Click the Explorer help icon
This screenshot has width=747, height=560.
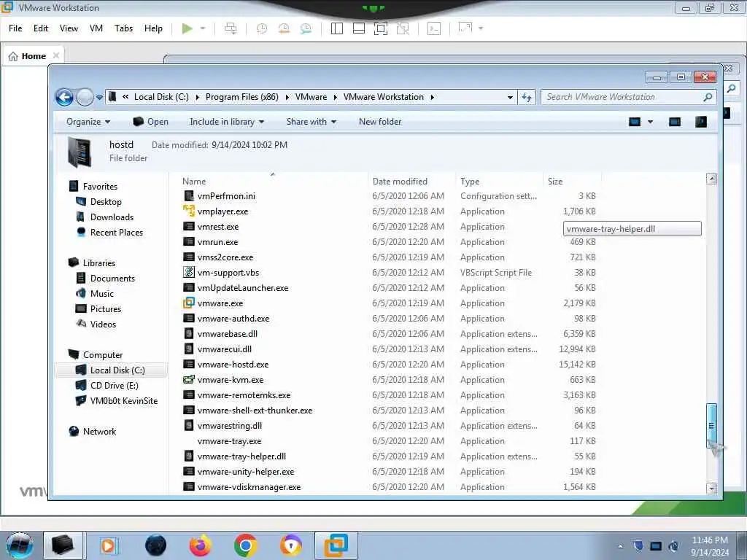(701, 122)
